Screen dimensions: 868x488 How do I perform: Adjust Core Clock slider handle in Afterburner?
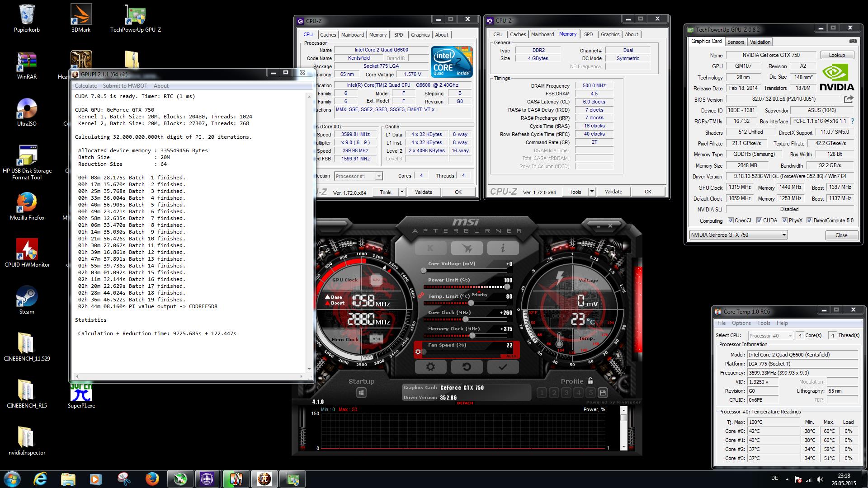pos(465,319)
